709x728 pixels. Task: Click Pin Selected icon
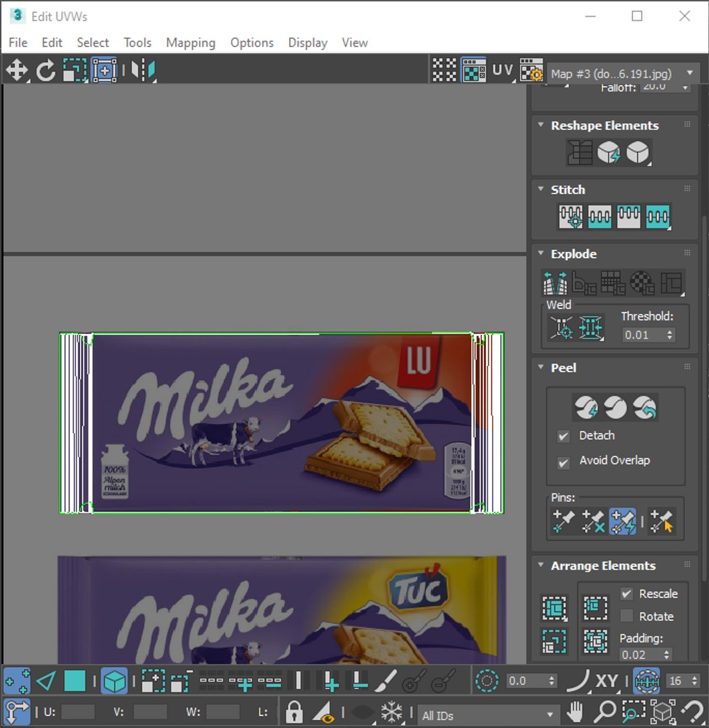[x=563, y=521]
